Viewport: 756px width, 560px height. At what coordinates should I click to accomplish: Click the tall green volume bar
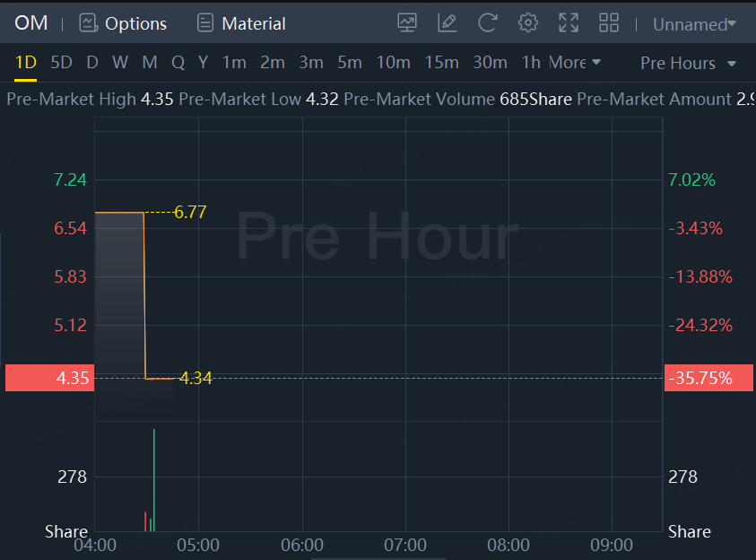point(154,480)
